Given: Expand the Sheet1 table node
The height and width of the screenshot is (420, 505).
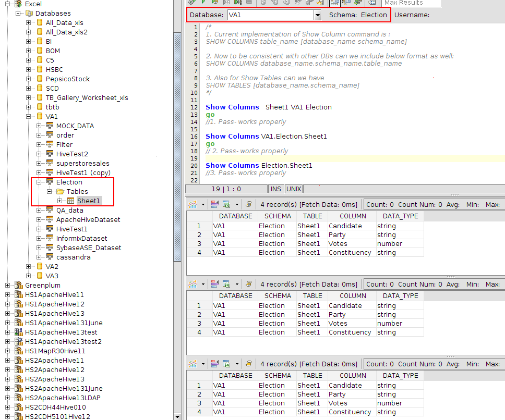Looking at the screenshot, I should tap(60, 201).
